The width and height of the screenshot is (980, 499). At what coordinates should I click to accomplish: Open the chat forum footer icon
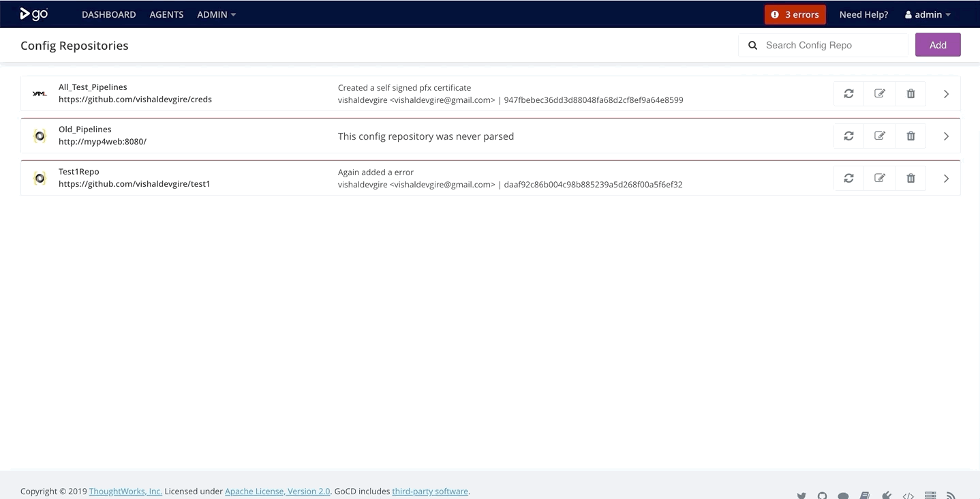[x=843, y=496]
